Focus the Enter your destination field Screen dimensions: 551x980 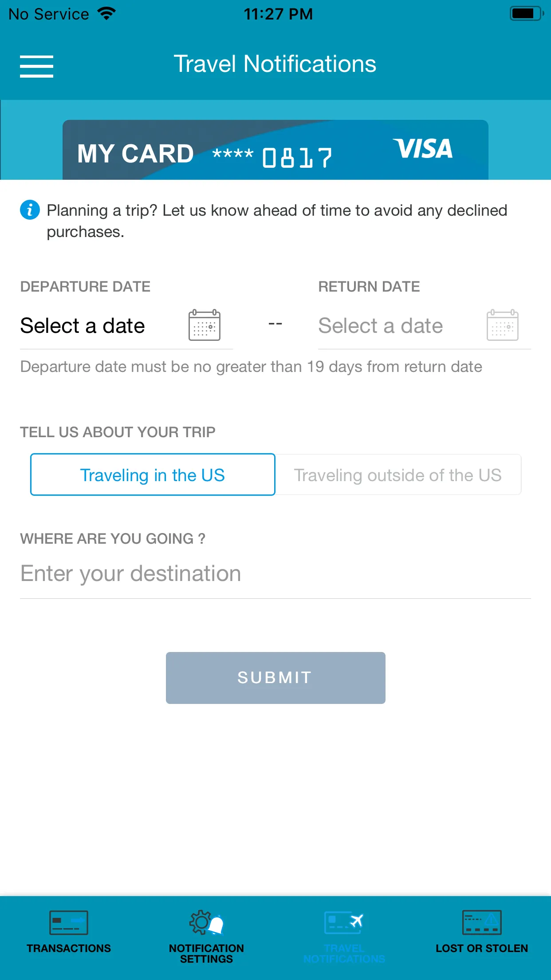click(275, 573)
